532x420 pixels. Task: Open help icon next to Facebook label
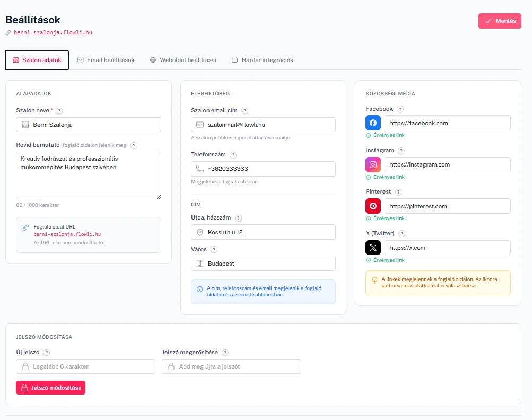(400, 109)
